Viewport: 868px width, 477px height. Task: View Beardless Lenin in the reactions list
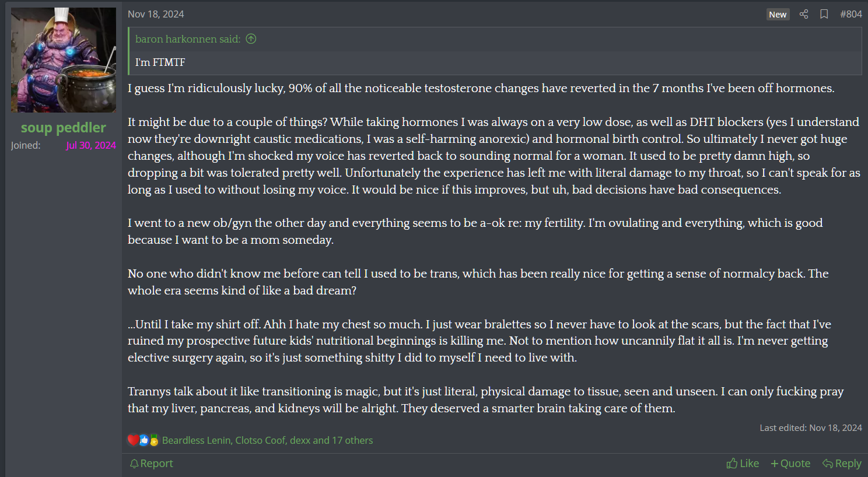(x=196, y=440)
